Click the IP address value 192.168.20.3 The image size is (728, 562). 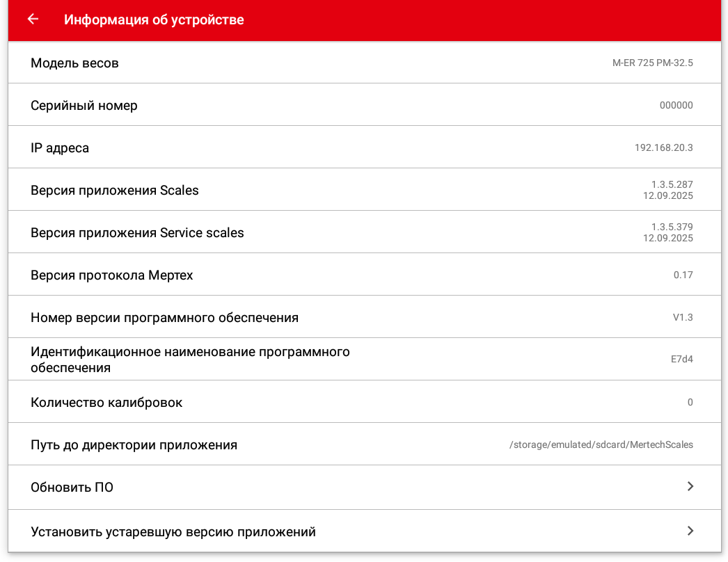[663, 148]
